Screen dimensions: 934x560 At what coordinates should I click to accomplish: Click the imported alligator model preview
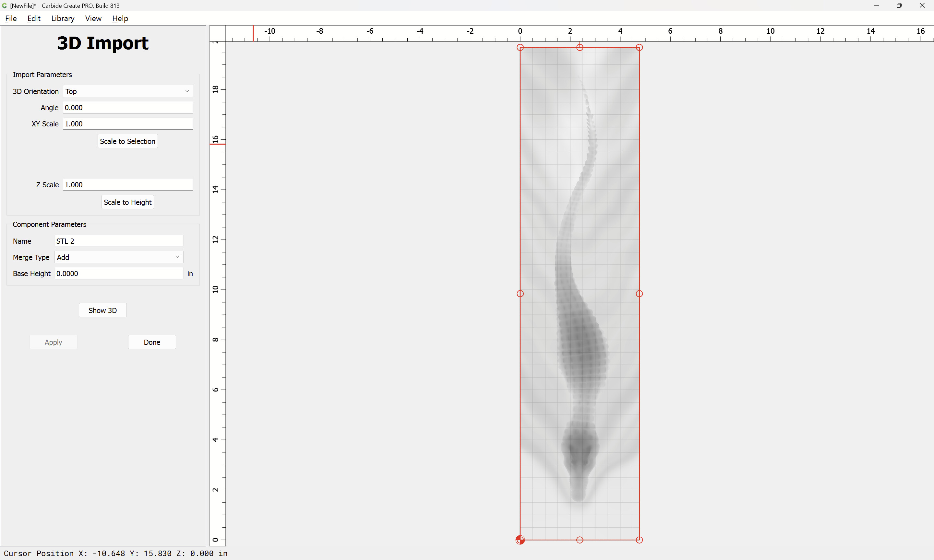(580, 294)
